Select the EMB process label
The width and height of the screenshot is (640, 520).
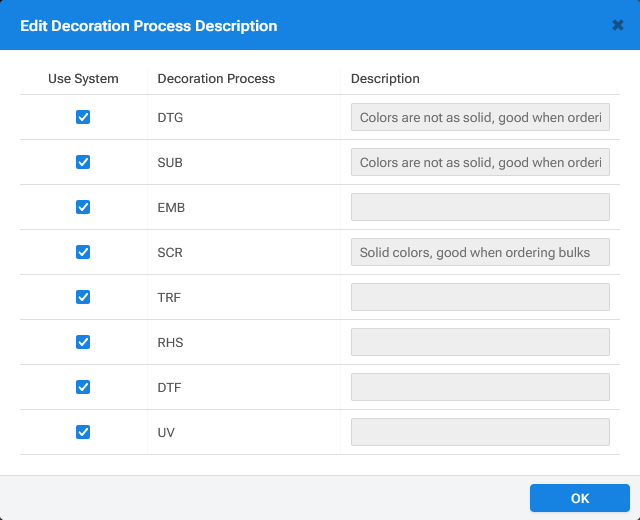pyautogui.click(x=171, y=207)
